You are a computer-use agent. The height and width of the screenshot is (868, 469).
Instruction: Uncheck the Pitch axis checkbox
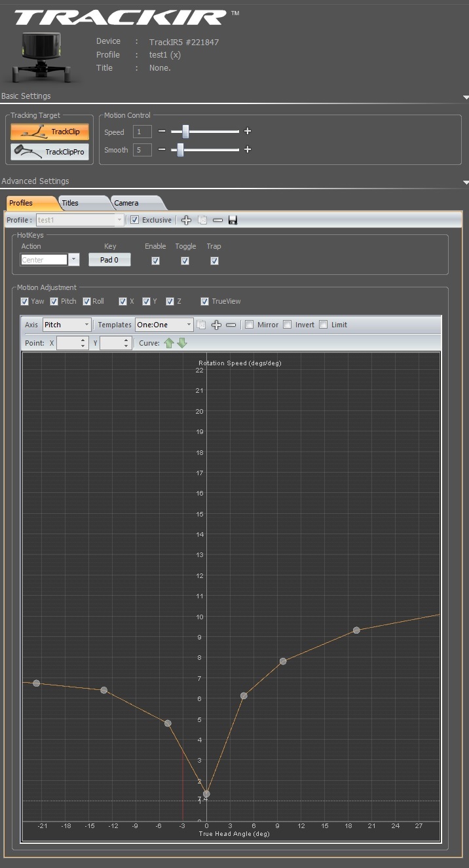(x=54, y=301)
